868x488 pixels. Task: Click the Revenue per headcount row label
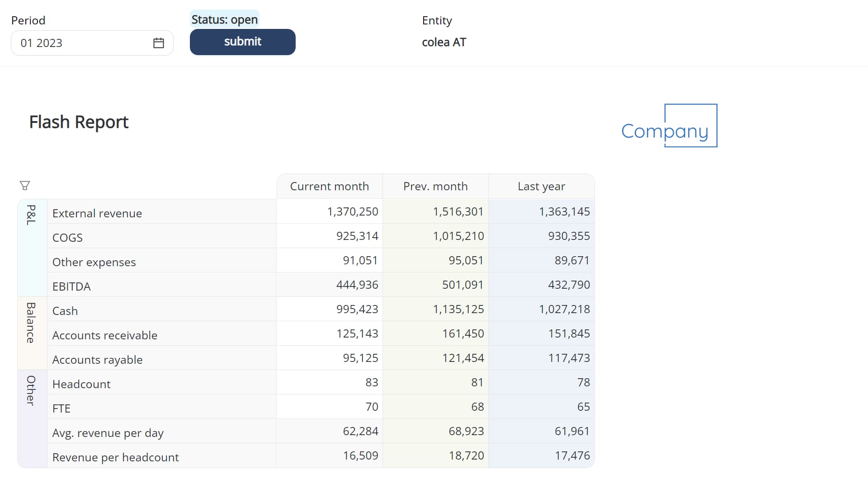tap(115, 457)
